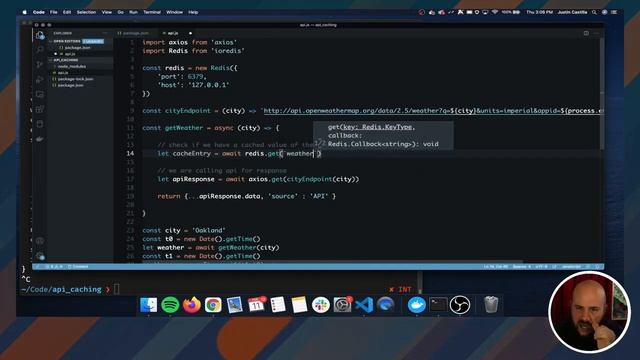Click '6379' port value on line 5

pos(196,76)
